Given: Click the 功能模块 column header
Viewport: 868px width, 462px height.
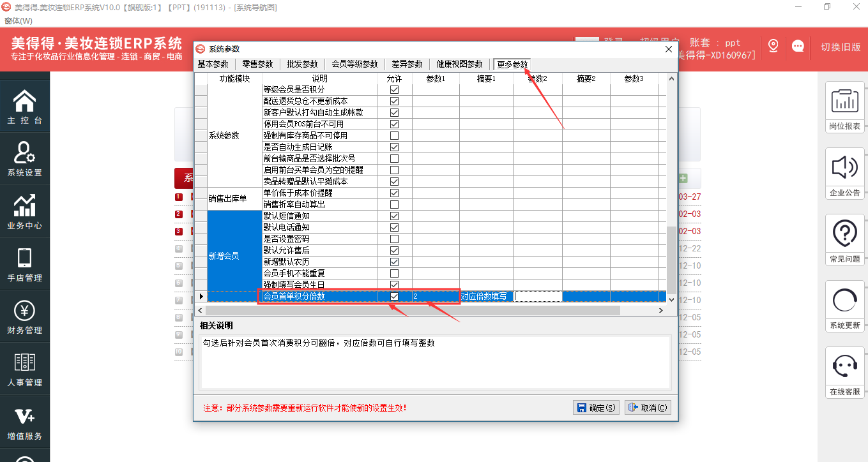Looking at the screenshot, I should (234, 78).
